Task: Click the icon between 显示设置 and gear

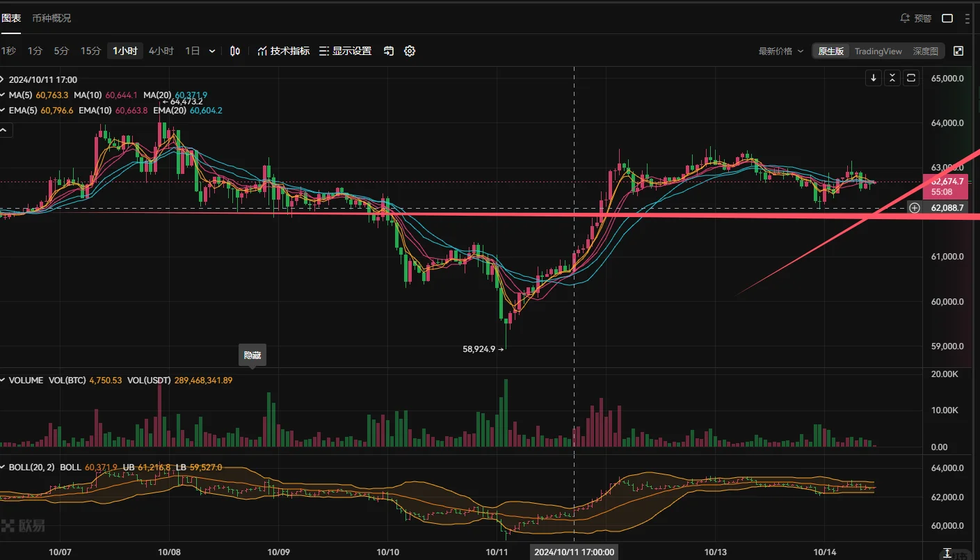Action: [x=389, y=51]
